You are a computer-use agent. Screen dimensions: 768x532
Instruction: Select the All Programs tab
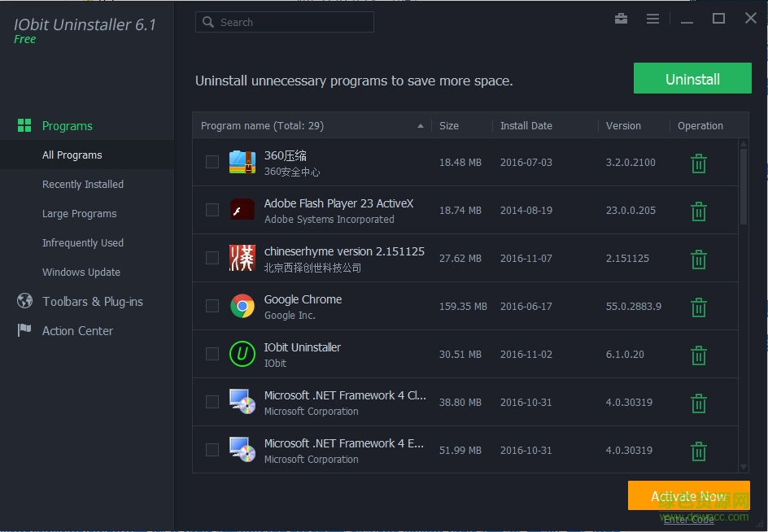coord(72,155)
